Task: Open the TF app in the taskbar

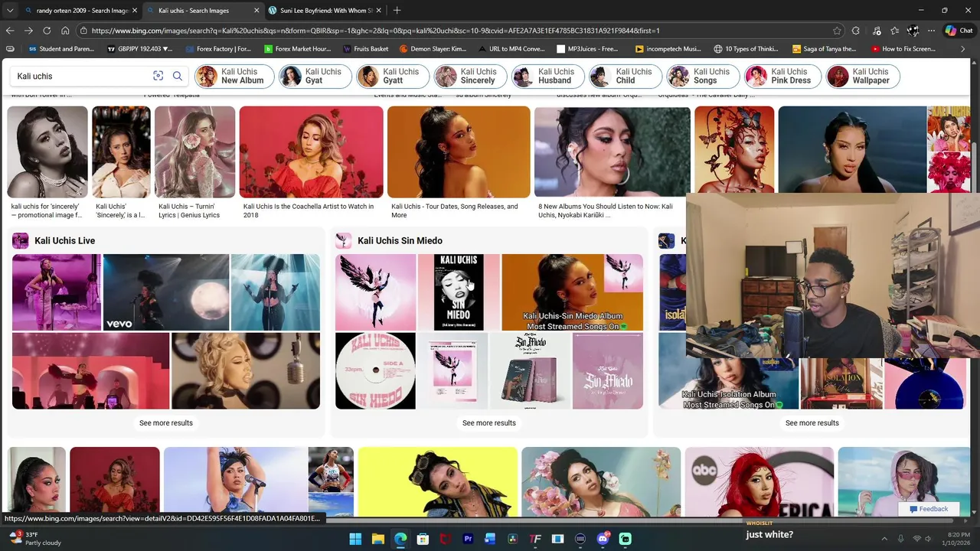Action: tap(535, 539)
